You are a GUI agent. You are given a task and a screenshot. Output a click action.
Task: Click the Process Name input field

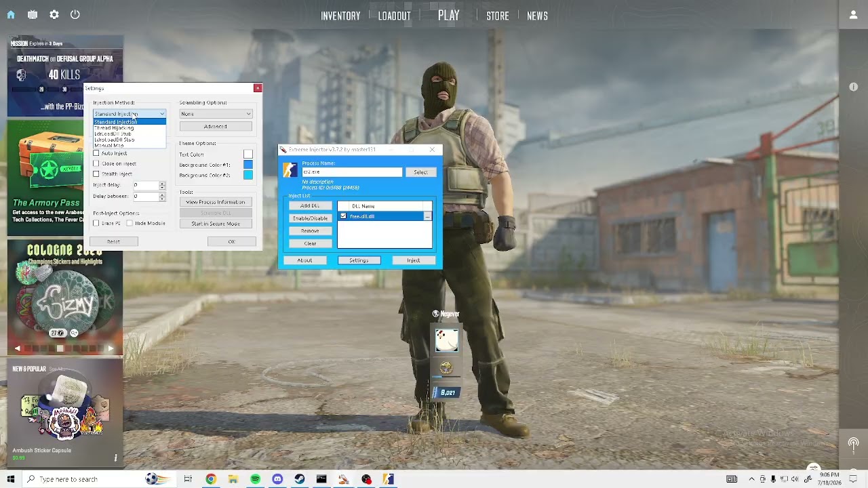point(352,172)
